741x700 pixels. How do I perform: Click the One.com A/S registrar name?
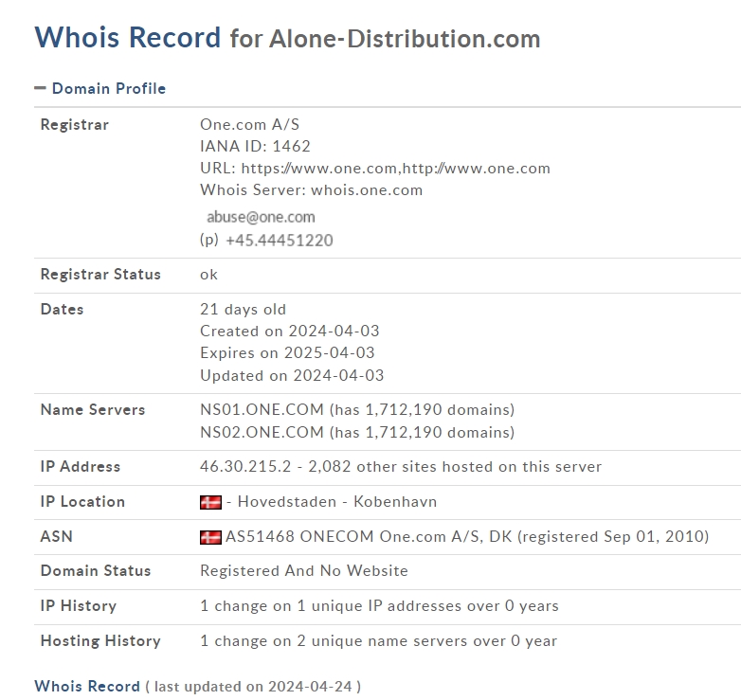tap(249, 124)
